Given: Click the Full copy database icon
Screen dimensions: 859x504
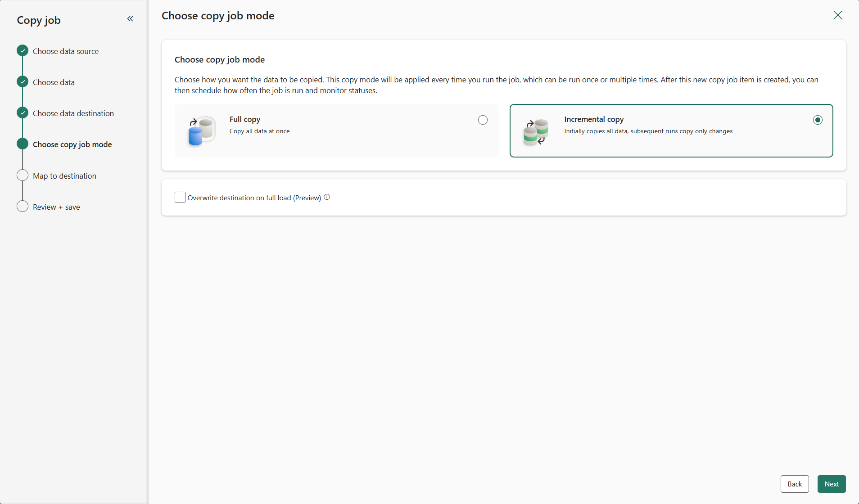Looking at the screenshot, I should (x=201, y=130).
